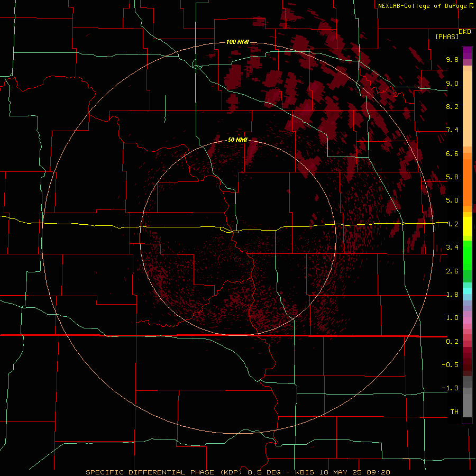Click the 1.0 scale label

(x=452, y=318)
